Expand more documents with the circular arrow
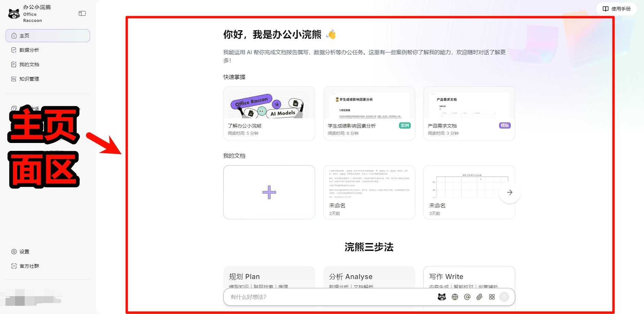The height and width of the screenshot is (314, 644). [510, 192]
